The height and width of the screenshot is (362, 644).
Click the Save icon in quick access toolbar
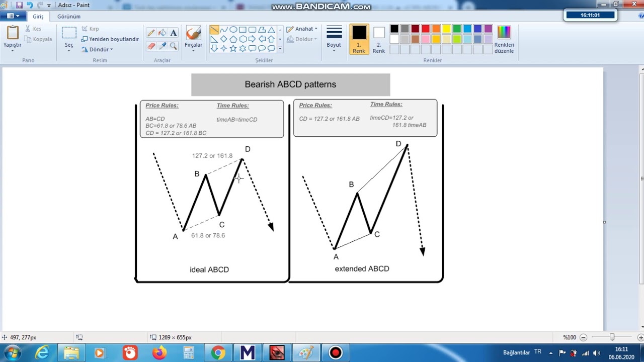tap(19, 5)
